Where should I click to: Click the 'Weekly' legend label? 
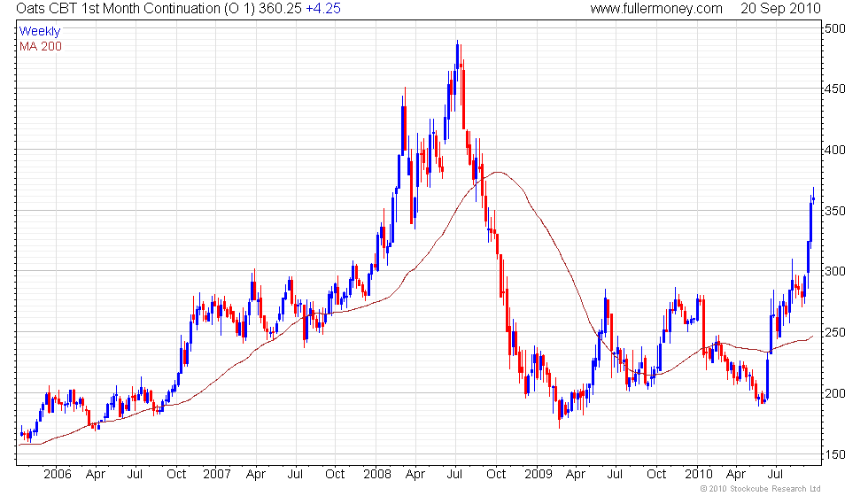click(x=39, y=32)
